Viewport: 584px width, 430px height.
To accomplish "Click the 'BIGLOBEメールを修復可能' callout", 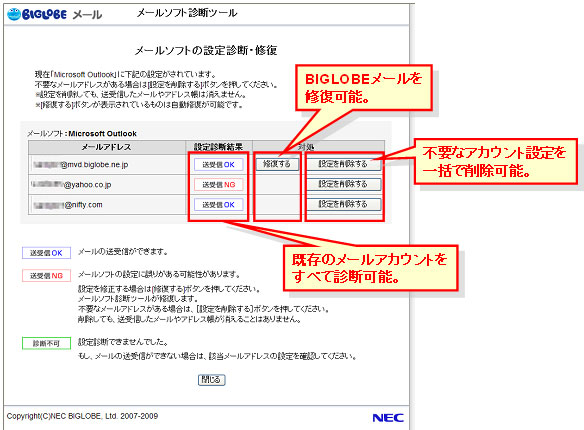I will point(364,88).
